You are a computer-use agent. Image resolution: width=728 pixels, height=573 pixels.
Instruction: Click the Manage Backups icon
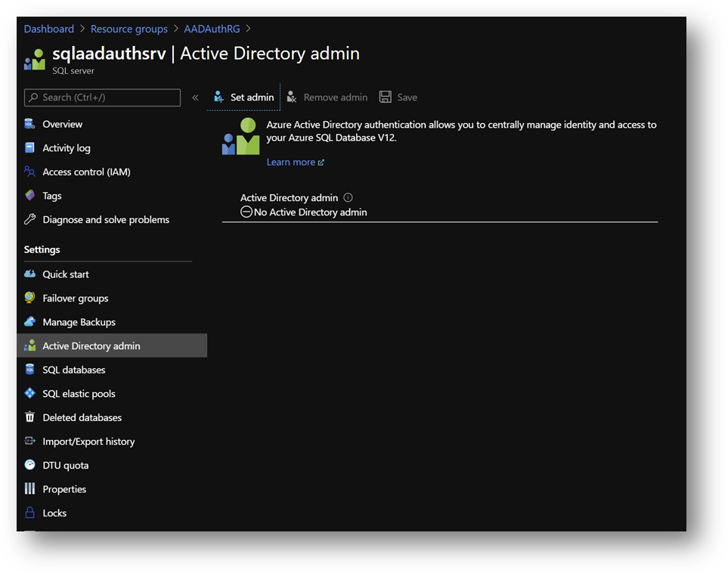pyautogui.click(x=29, y=322)
